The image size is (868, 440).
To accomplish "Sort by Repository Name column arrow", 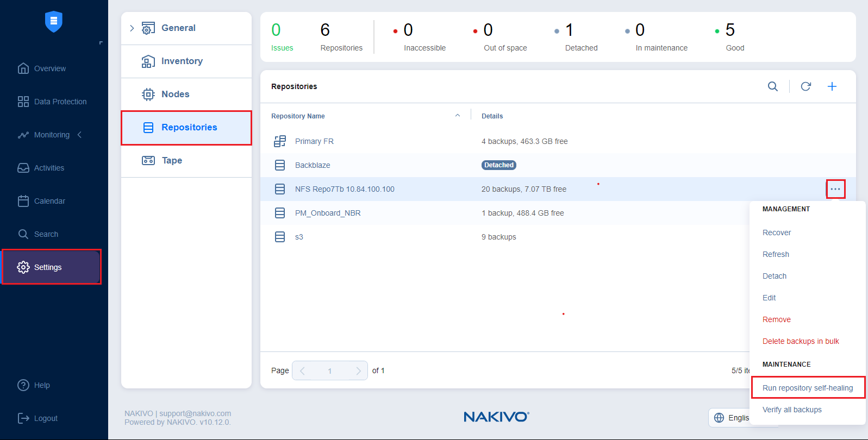I will pyautogui.click(x=457, y=116).
